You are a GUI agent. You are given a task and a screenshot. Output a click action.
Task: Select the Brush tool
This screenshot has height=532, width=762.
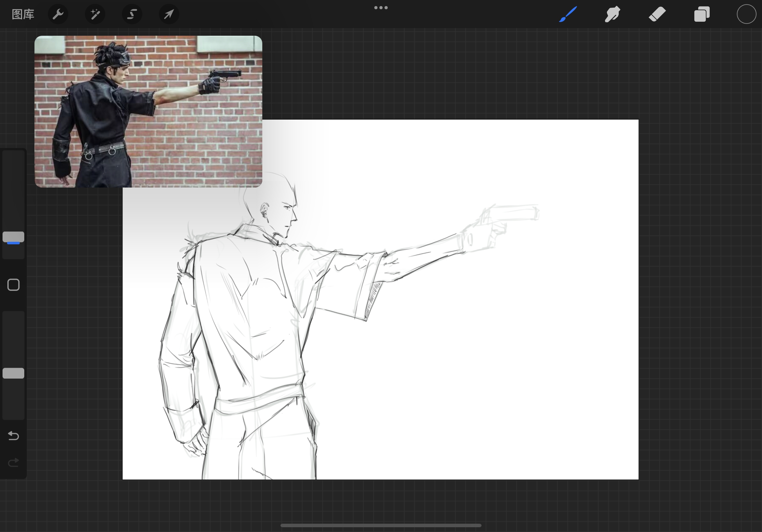[x=568, y=14]
